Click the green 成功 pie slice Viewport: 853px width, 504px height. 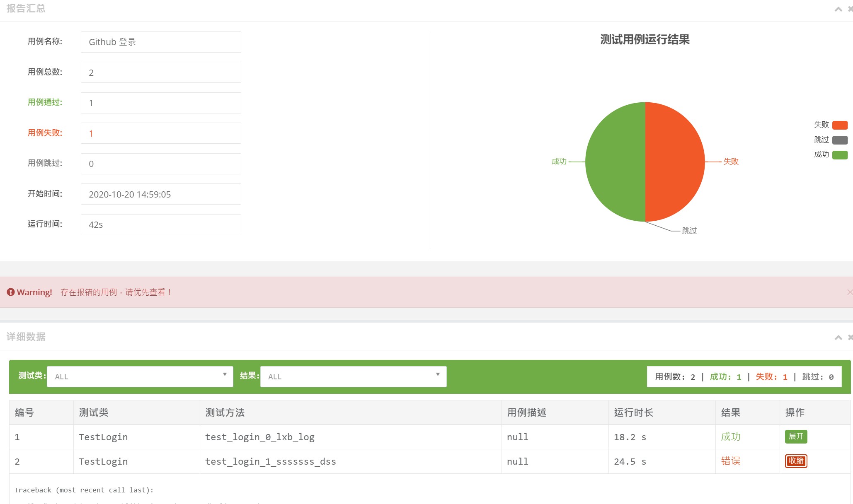coord(615,162)
